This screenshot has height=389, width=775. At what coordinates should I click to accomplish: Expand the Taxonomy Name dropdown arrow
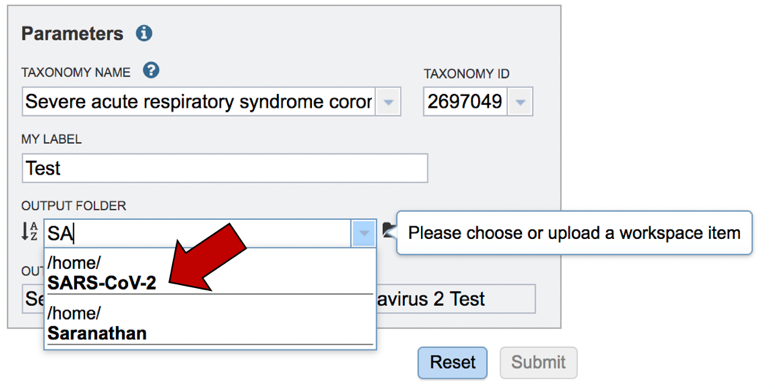388,102
